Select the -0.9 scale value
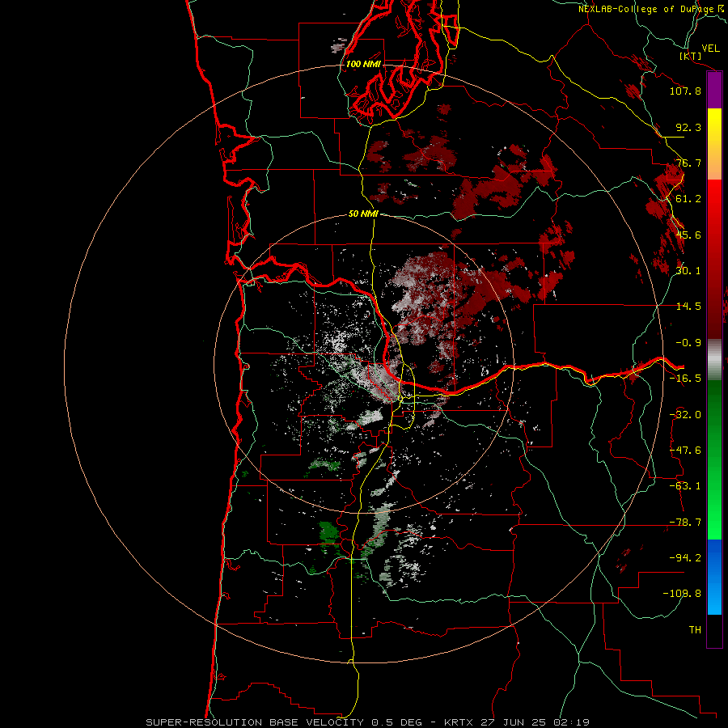The height and width of the screenshot is (728, 728). [x=688, y=343]
